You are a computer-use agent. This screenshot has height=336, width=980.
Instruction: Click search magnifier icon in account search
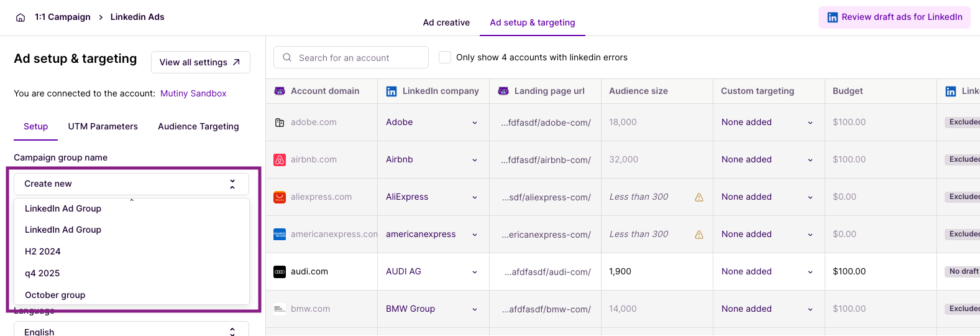pyautogui.click(x=287, y=57)
